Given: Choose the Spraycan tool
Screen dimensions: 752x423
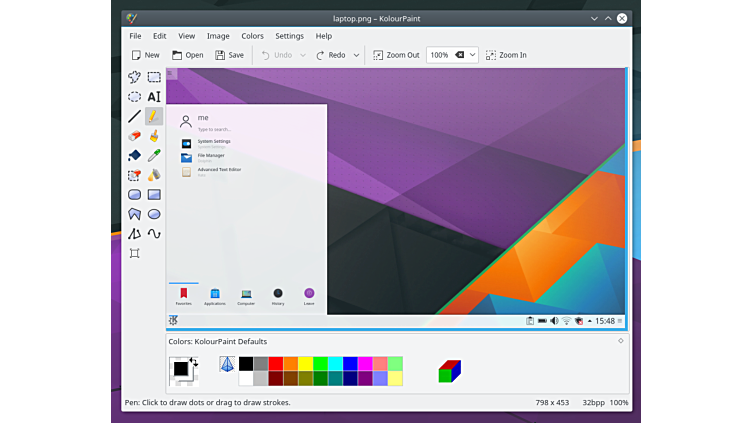Looking at the screenshot, I should coord(154,175).
